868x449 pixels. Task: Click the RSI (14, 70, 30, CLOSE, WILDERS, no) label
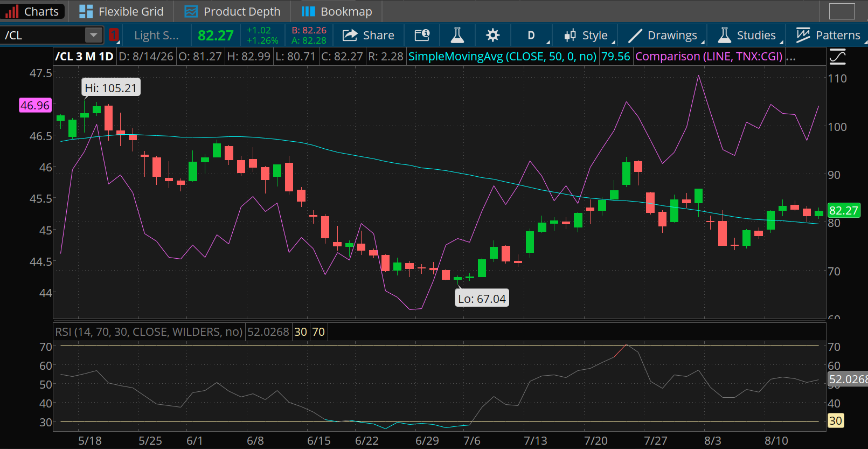(149, 331)
